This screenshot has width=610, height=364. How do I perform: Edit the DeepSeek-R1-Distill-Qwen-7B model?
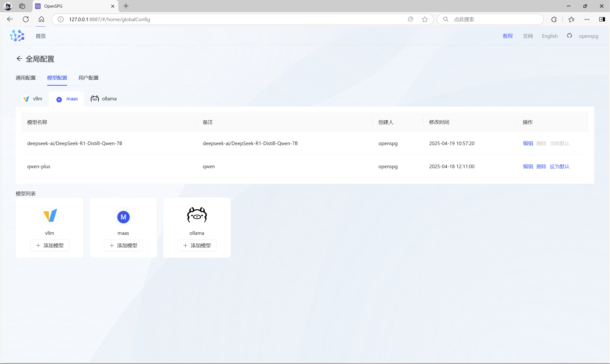coord(528,143)
